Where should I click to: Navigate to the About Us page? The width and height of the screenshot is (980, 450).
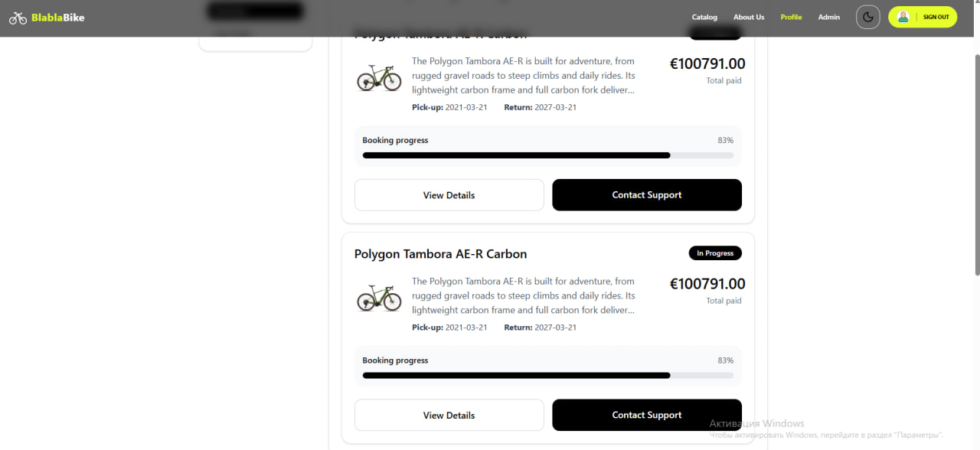click(748, 17)
